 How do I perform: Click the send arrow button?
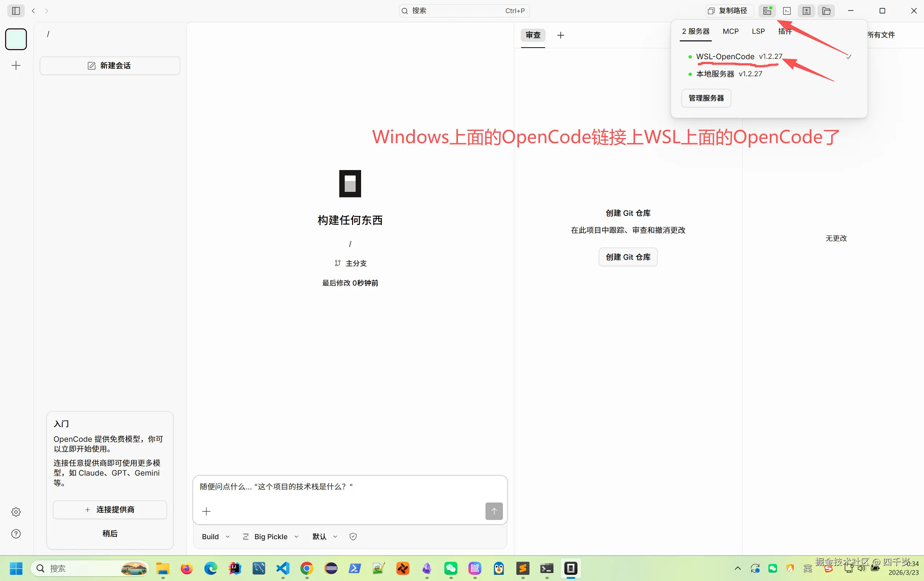pyautogui.click(x=494, y=511)
